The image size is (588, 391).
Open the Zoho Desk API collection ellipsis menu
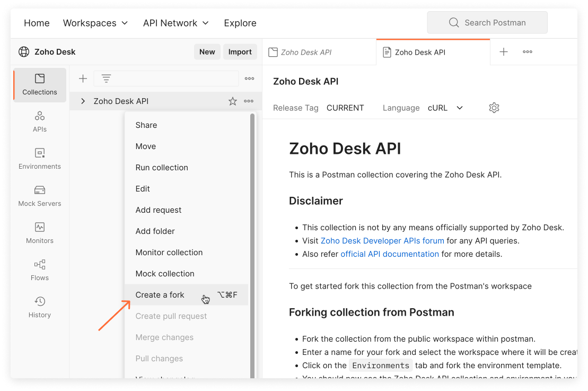tap(249, 101)
